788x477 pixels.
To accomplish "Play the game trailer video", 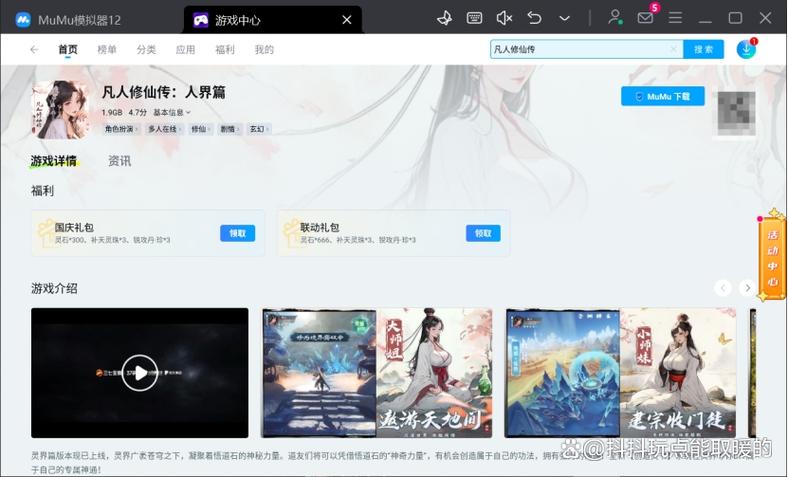I will [140, 373].
